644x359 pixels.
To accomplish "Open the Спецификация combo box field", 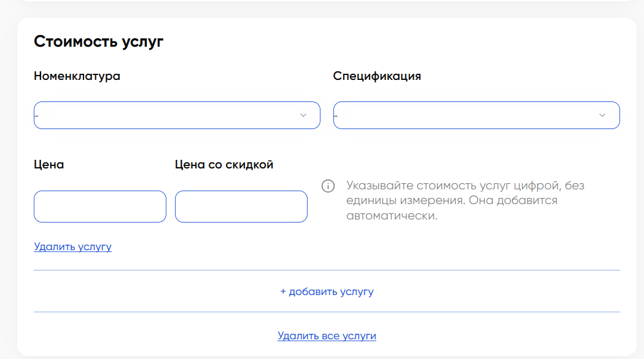I will coord(467,116).
